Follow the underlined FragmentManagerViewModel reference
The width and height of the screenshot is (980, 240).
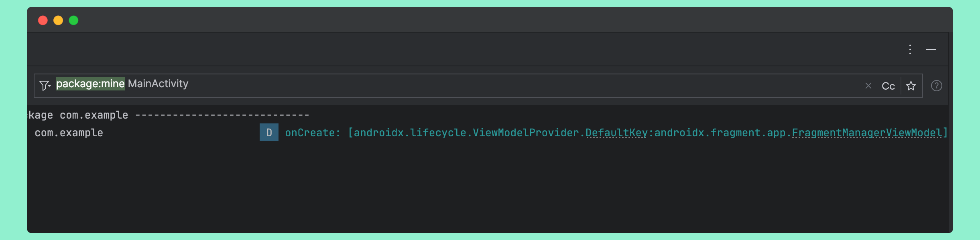coord(867,133)
